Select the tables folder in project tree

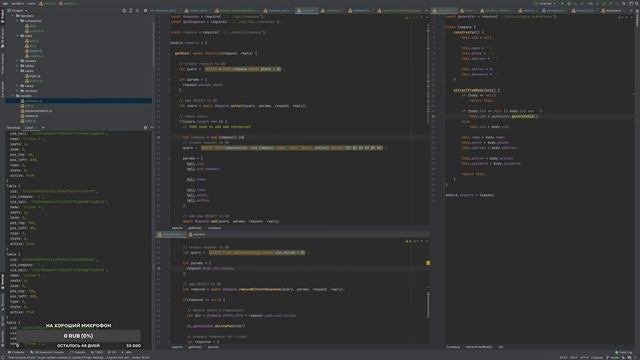point(27,66)
